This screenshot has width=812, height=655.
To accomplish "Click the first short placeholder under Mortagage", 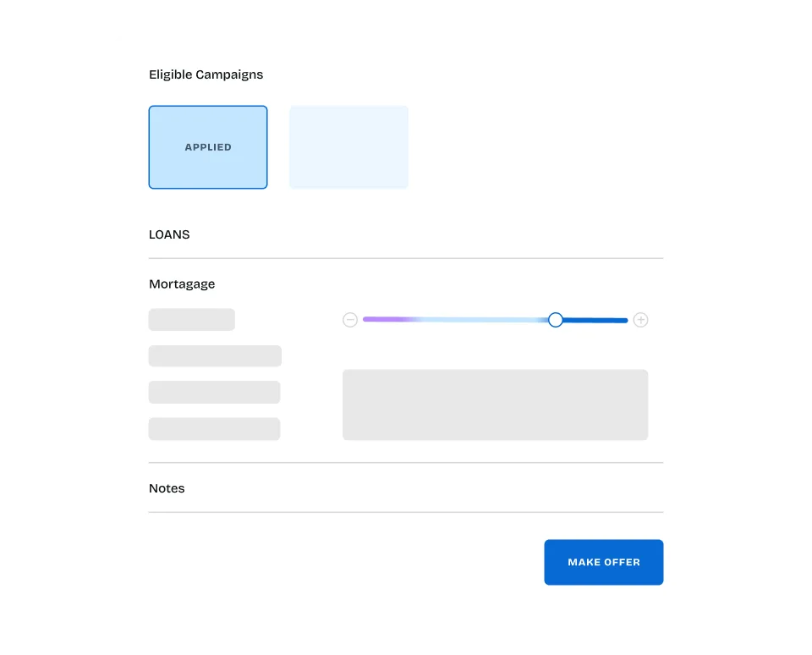I will [x=192, y=320].
